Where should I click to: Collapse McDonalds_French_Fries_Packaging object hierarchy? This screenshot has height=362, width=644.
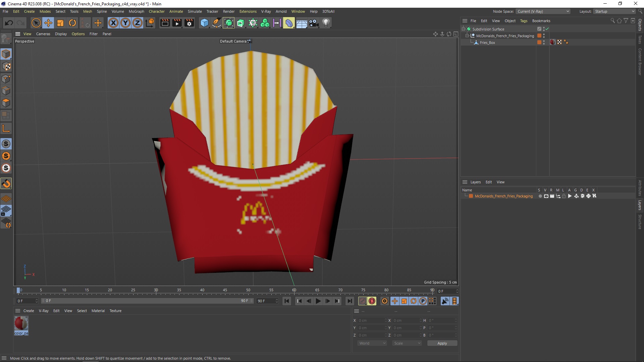click(467, 36)
